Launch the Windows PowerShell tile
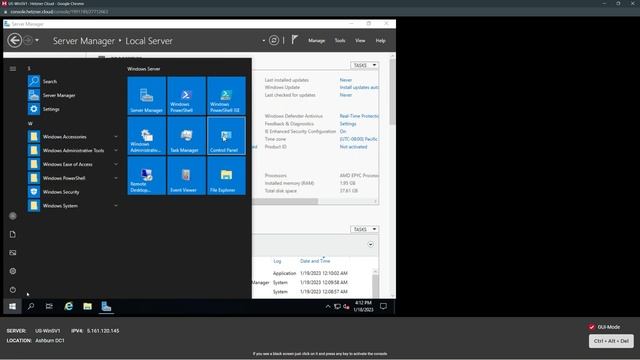The height and width of the screenshot is (360, 640). click(186, 96)
